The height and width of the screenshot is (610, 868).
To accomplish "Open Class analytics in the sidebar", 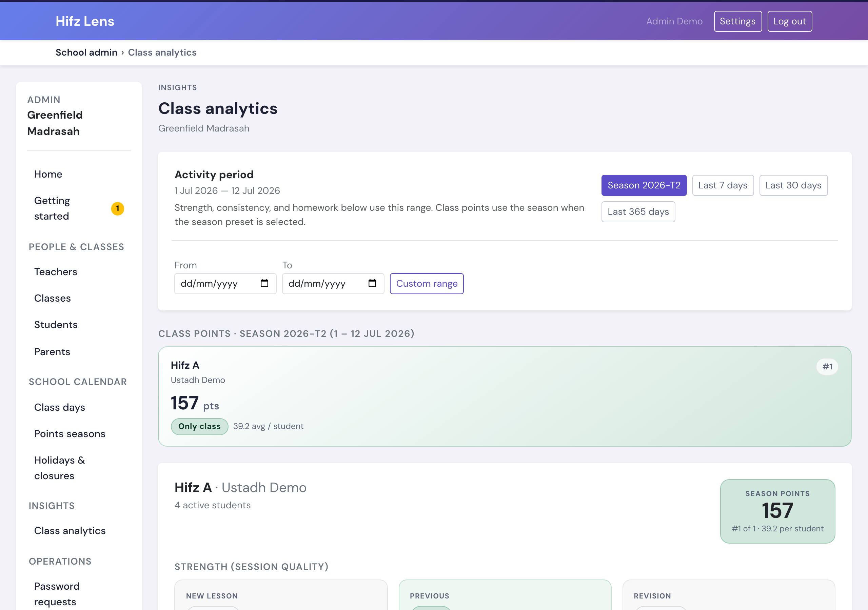I will tap(79, 531).
